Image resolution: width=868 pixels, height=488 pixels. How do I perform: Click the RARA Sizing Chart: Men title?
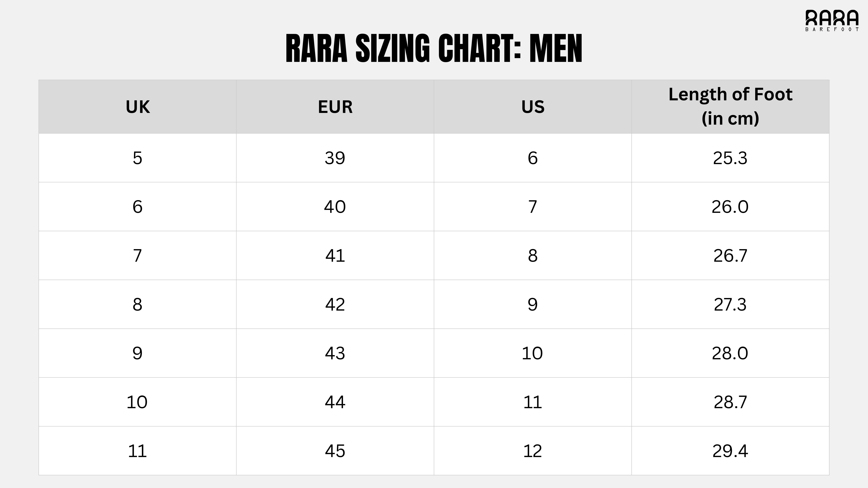pos(434,48)
